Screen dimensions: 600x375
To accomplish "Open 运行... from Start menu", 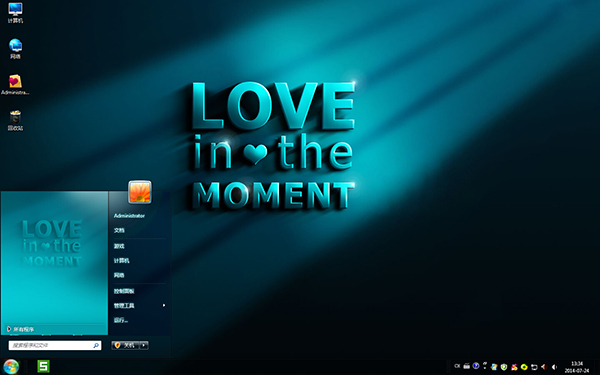I will pos(121,320).
